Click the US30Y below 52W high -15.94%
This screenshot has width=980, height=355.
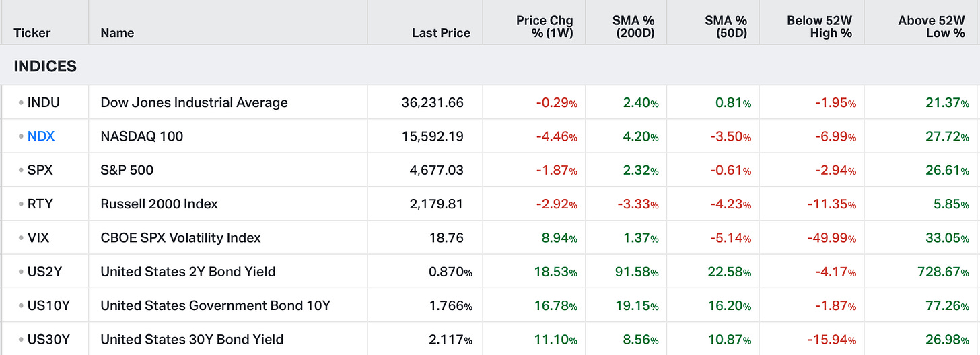tap(833, 339)
